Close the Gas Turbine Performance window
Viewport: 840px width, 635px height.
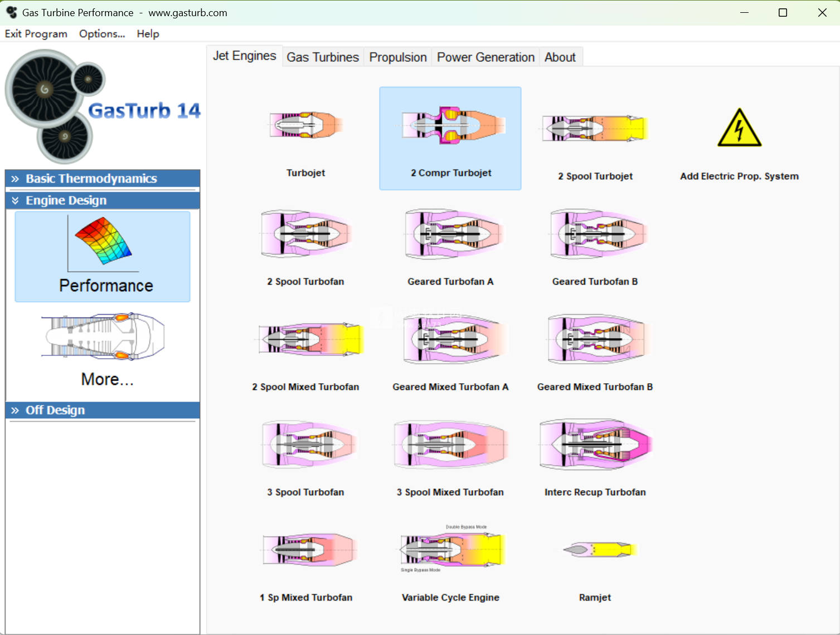point(822,12)
